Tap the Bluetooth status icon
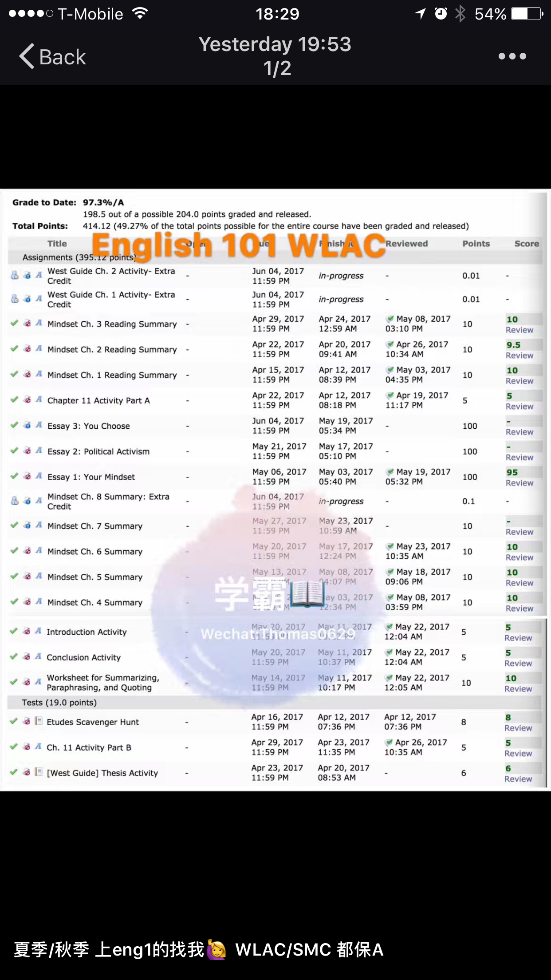The height and width of the screenshot is (980, 551). (x=460, y=14)
